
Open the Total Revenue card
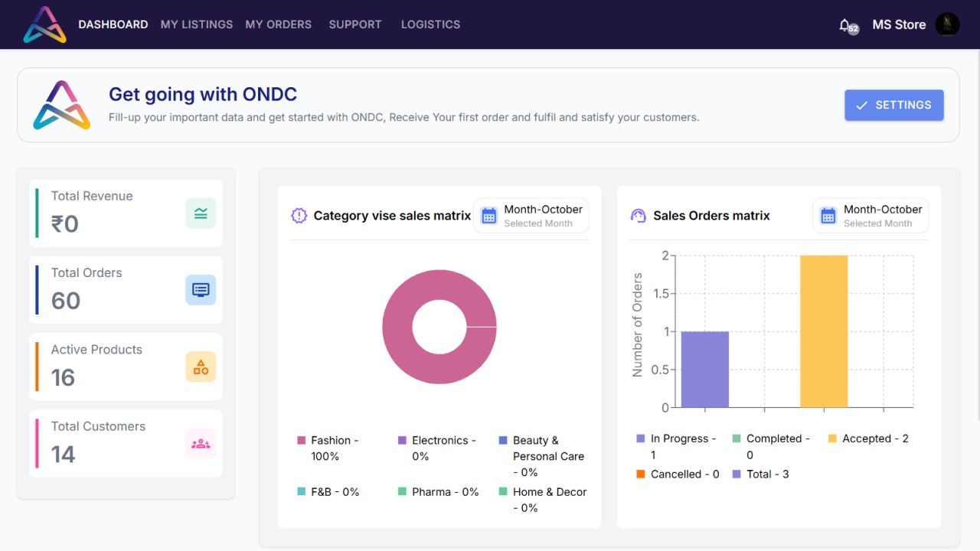[x=126, y=214]
